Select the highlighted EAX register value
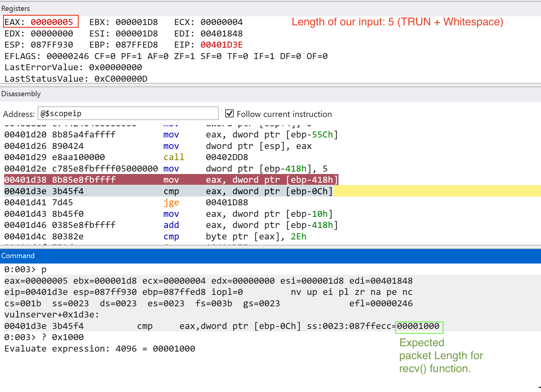Viewport: 541px width, 392px height. point(52,22)
